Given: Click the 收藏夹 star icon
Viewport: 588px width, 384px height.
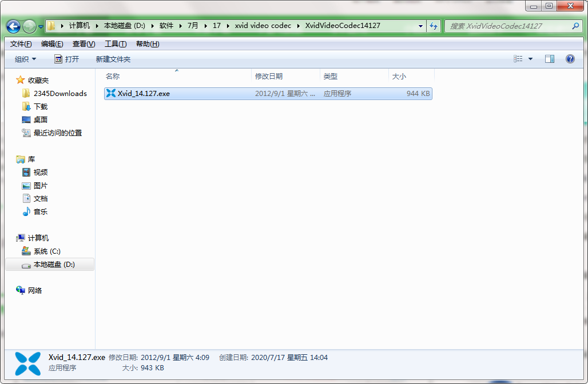Looking at the screenshot, I should (x=20, y=80).
